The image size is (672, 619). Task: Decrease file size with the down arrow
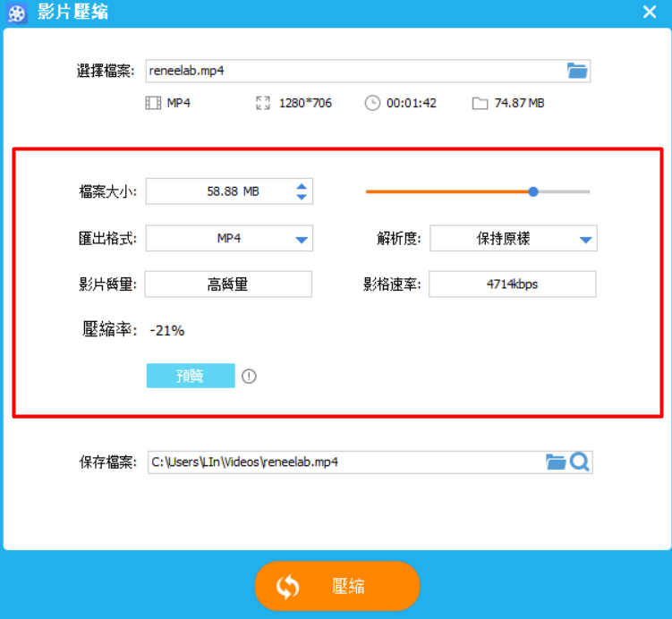(x=302, y=197)
